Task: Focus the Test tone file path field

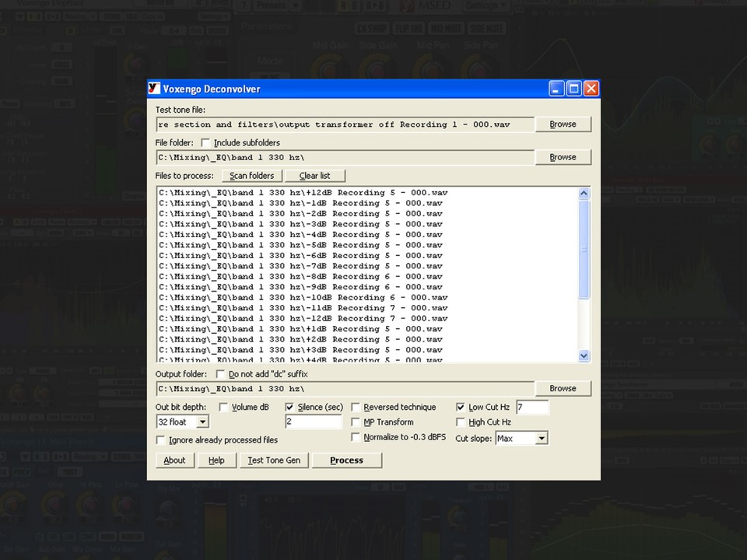Action: coord(345,124)
